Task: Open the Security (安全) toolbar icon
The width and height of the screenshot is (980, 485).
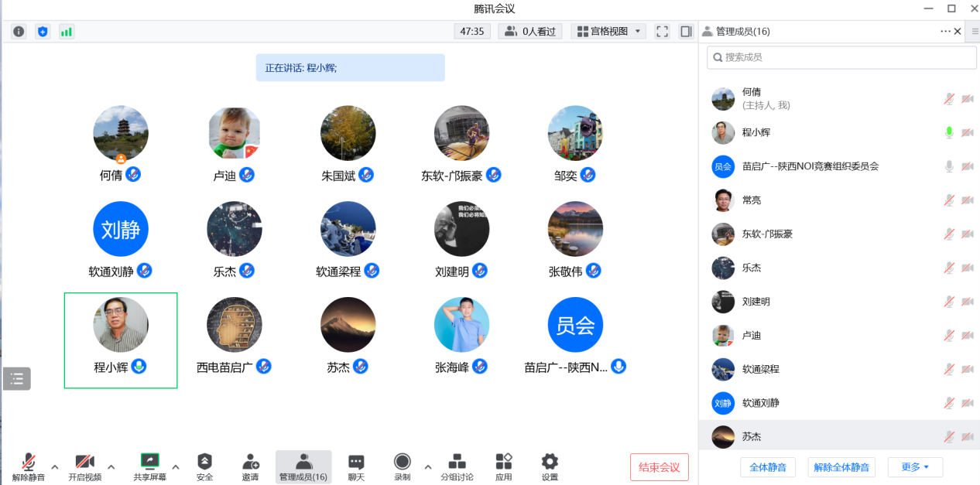Action: [204, 467]
